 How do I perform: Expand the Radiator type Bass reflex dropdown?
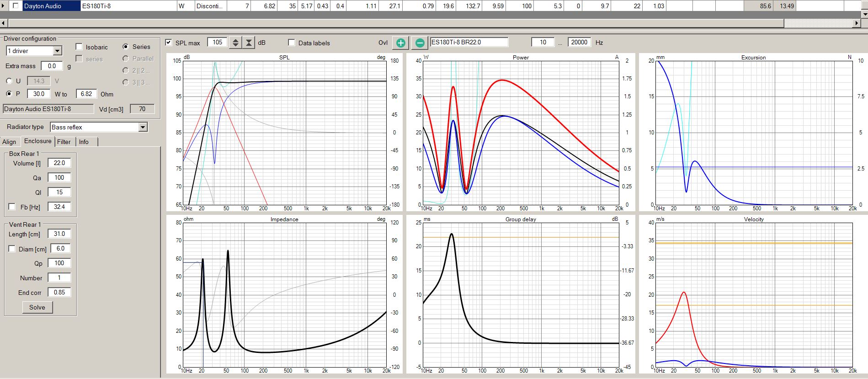pos(143,127)
